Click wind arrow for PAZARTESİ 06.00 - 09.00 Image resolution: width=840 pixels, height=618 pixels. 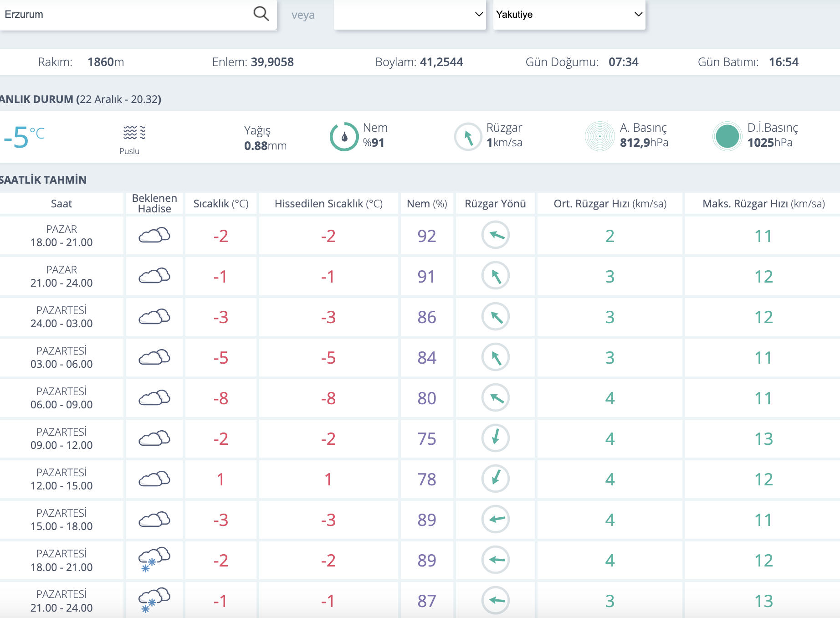coord(496,397)
